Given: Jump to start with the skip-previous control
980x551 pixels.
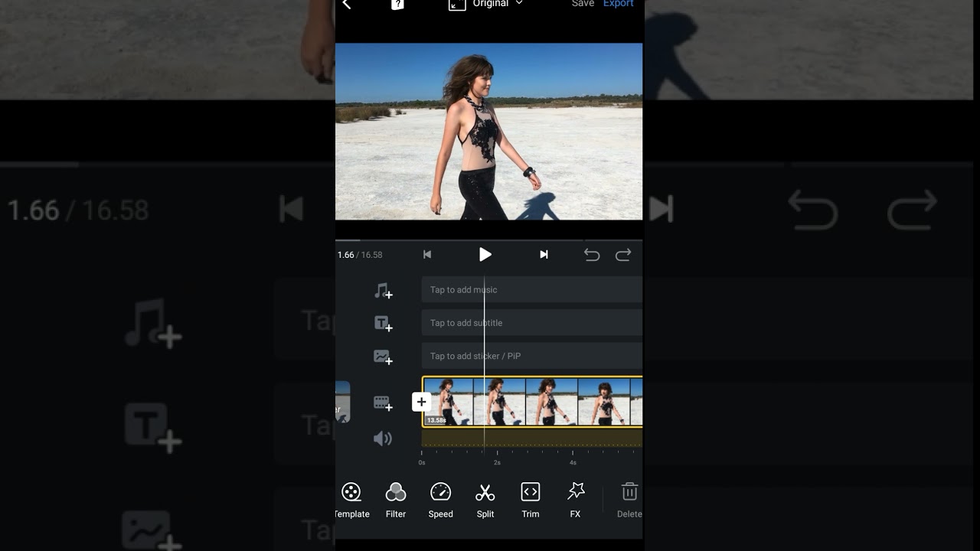Looking at the screenshot, I should [x=427, y=255].
